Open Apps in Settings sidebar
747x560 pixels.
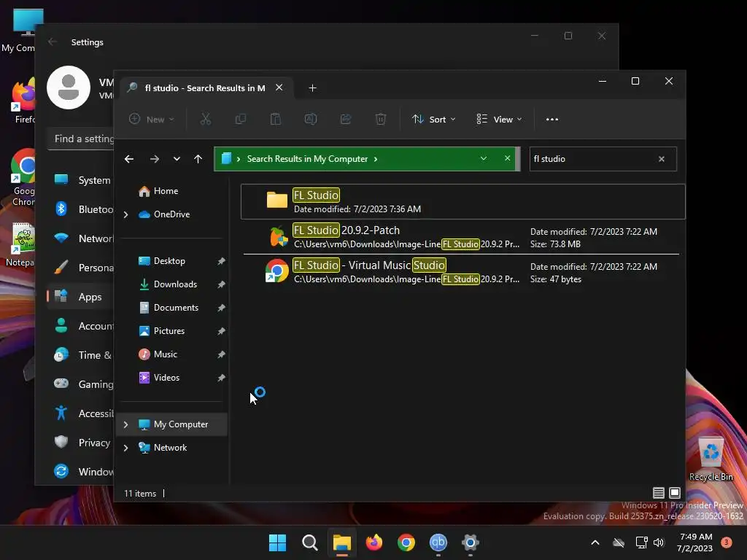pyautogui.click(x=81, y=297)
